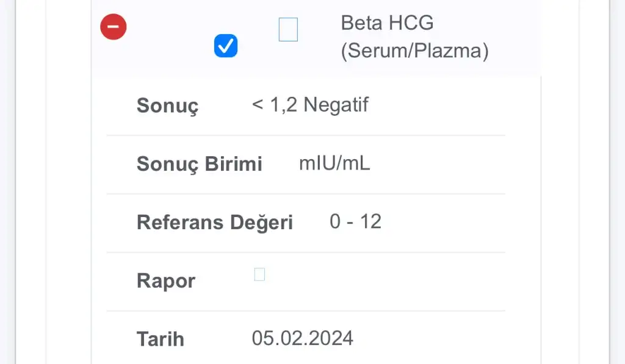Click empty area right of 05.02.2024 date
Screen dimensions: 625x364
pos(429,338)
